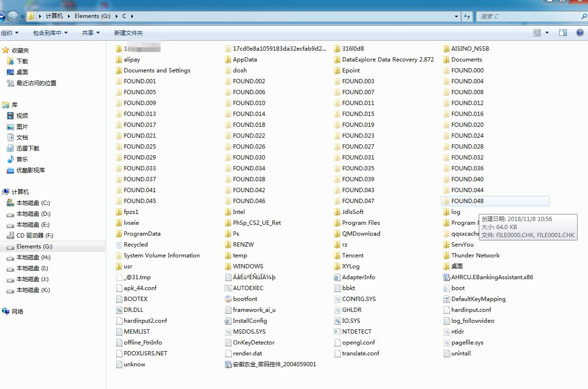Select 本地磁盘 (C:) in navigation pane
The image size is (588, 389).
coord(33,203)
